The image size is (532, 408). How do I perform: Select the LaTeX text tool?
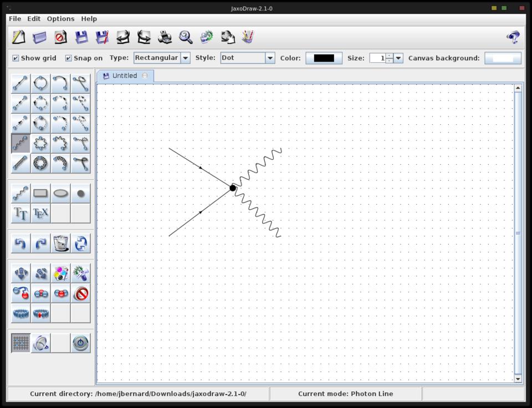(x=40, y=213)
